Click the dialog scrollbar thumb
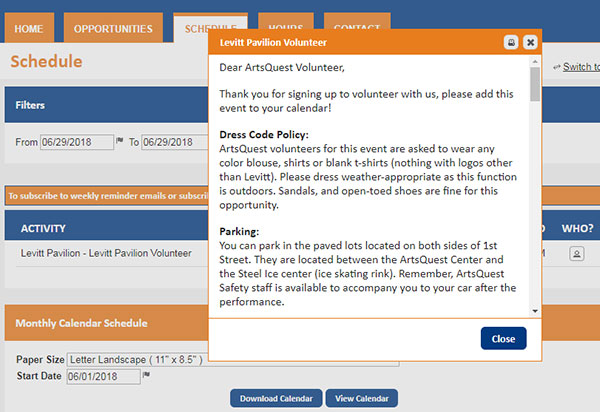600x412 pixels. pos(535,84)
